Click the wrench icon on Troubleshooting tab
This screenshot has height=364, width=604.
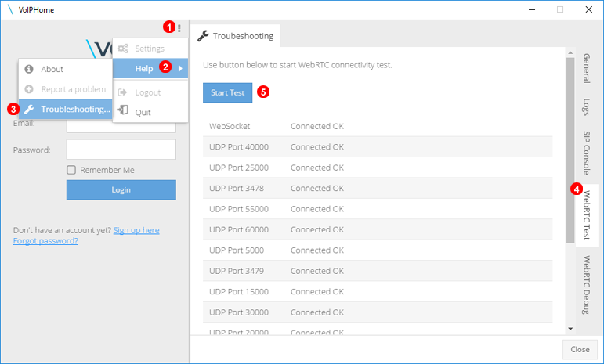(x=203, y=36)
